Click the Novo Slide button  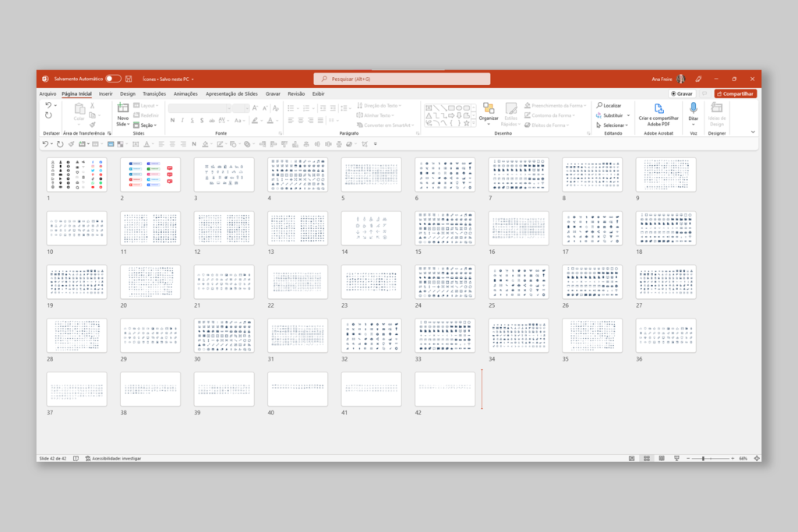(122, 115)
